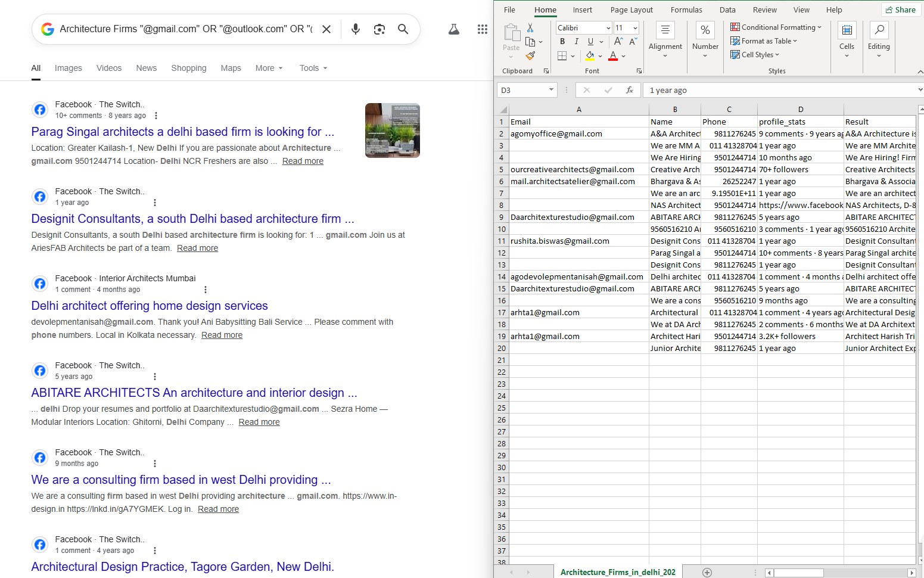Click the Cut scissors icon

click(x=530, y=28)
